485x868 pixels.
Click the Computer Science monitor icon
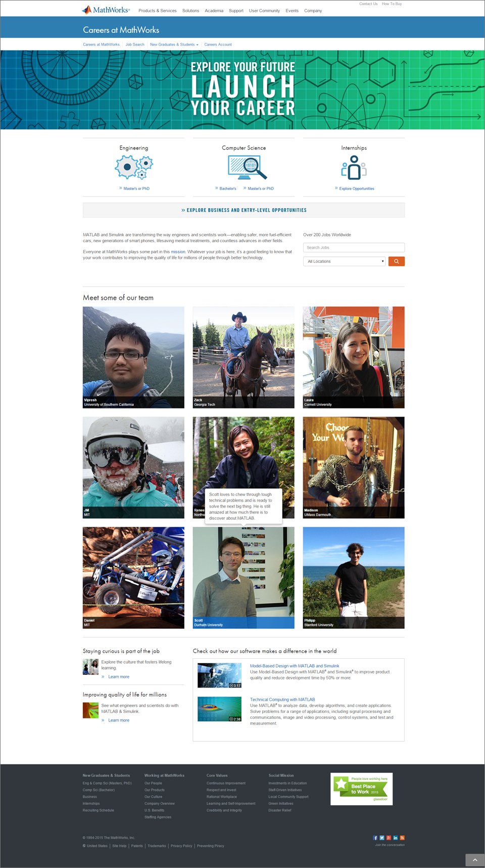[247, 167]
